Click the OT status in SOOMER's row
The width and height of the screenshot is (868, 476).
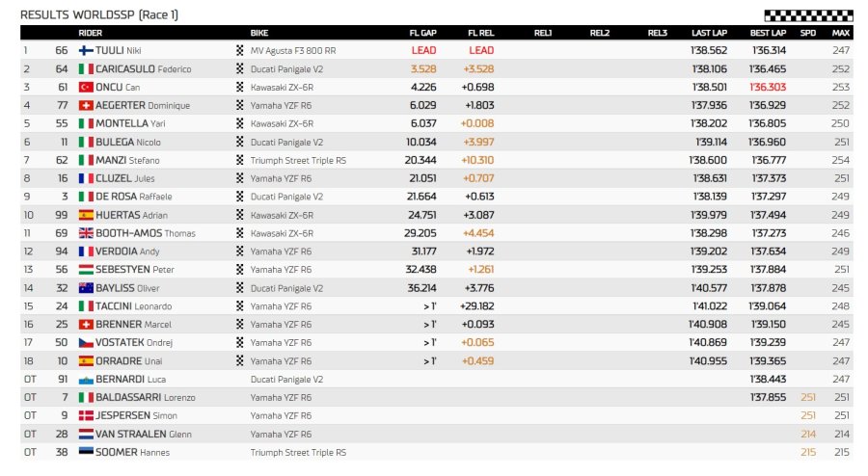click(x=30, y=452)
